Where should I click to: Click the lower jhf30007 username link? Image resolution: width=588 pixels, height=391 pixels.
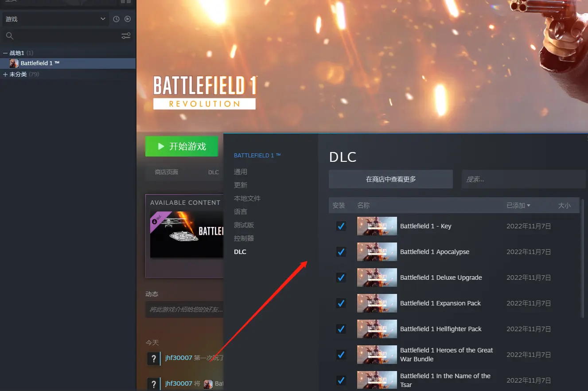(x=179, y=383)
